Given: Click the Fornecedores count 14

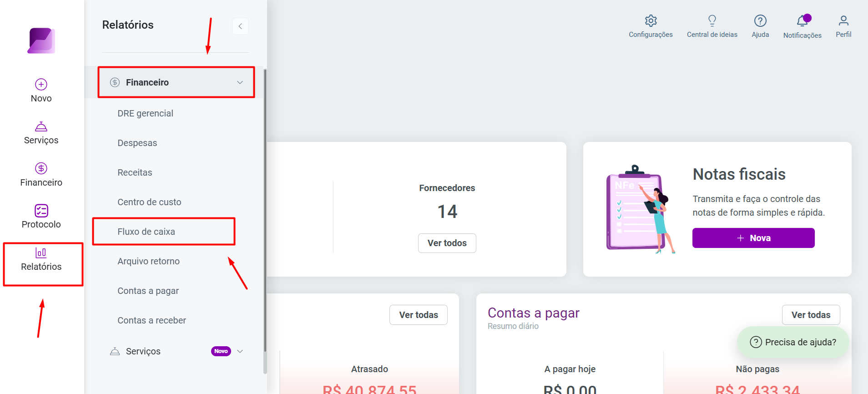Looking at the screenshot, I should 447,212.
